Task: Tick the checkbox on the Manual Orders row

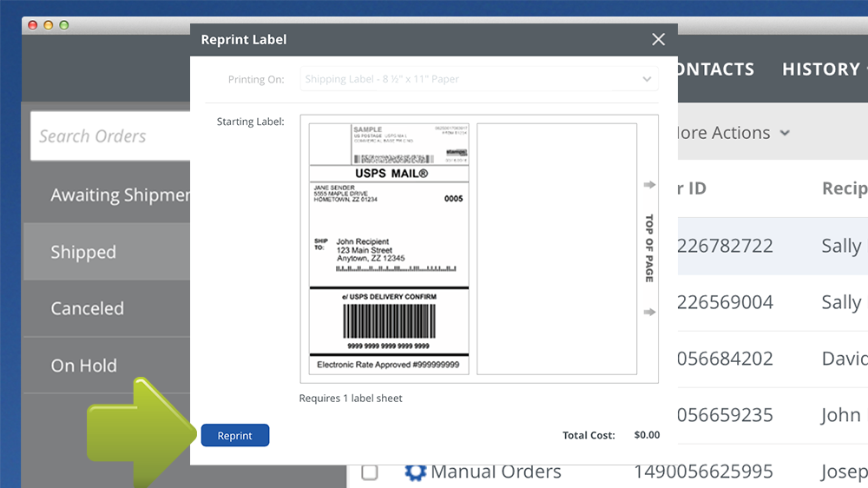Action: coord(370,472)
